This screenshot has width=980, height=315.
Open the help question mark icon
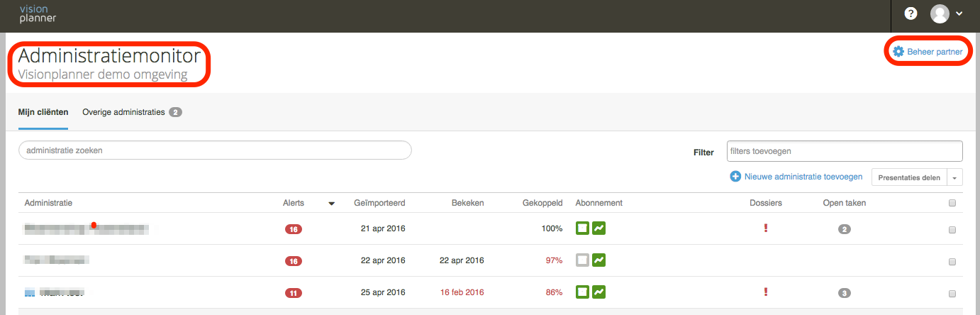[x=911, y=13]
